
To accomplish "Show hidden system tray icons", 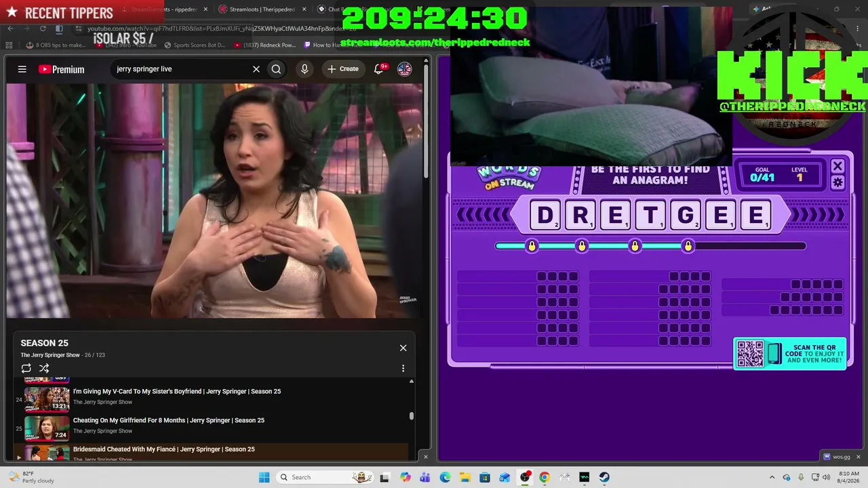I will click(772, 477).
